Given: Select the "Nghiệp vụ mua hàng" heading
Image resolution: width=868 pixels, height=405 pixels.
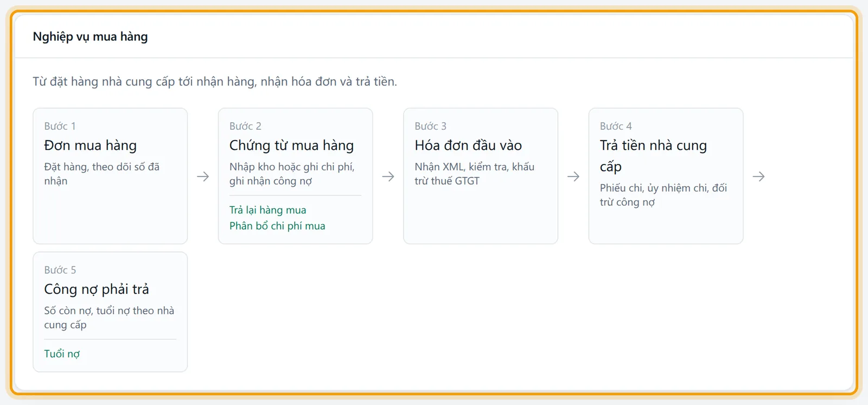Looking at the screenshot, I should click(x=90, y=36).
